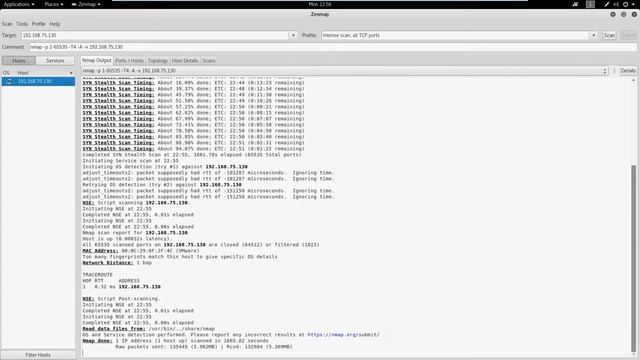The image size is (640, 360).
Task: Click the 'Nmap done:' line in output
Action: 176,341
